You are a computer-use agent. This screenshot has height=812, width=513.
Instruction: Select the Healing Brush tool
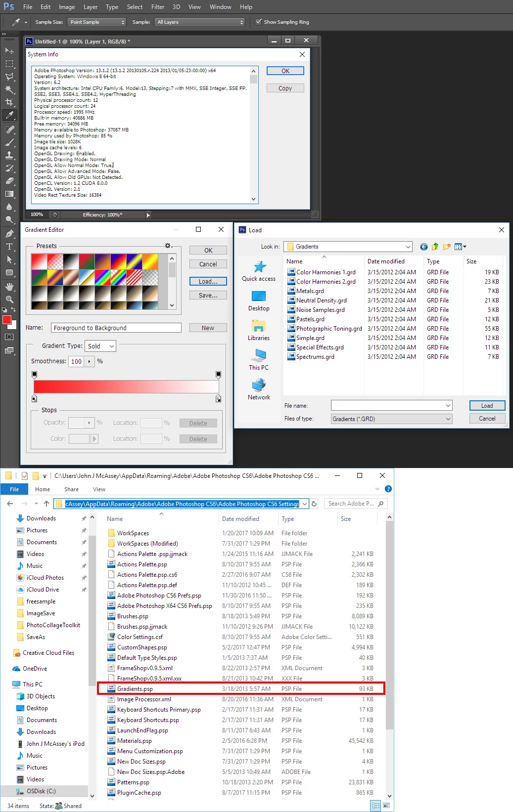pyautogui.click(x=9, y=129)
